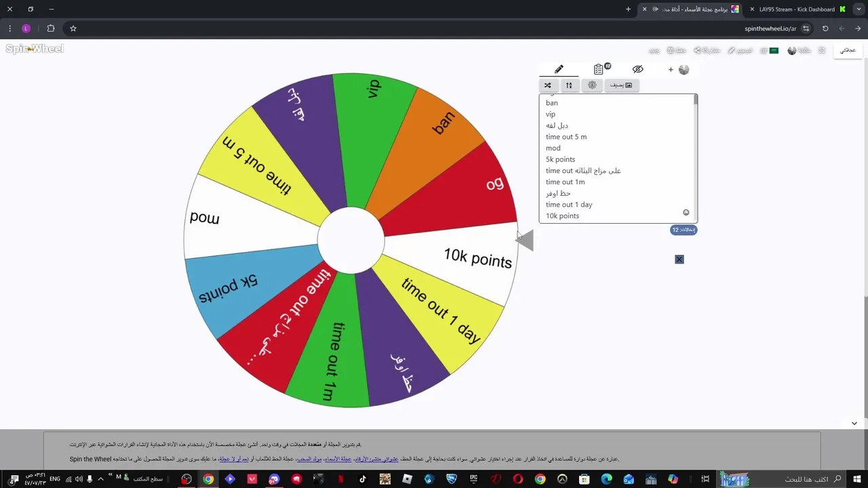Click the 'time out 1 day' entry
The image size is (868, 488).
[569, 205]
